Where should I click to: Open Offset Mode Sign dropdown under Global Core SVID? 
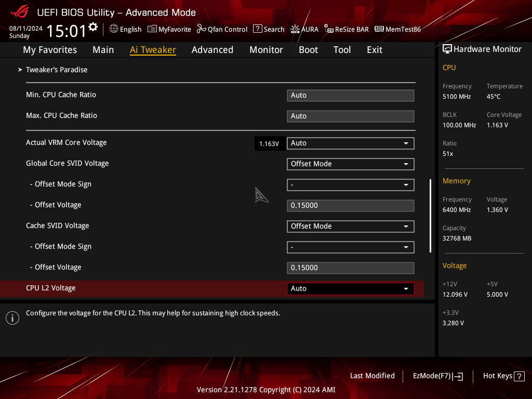[x=350, y=185]
